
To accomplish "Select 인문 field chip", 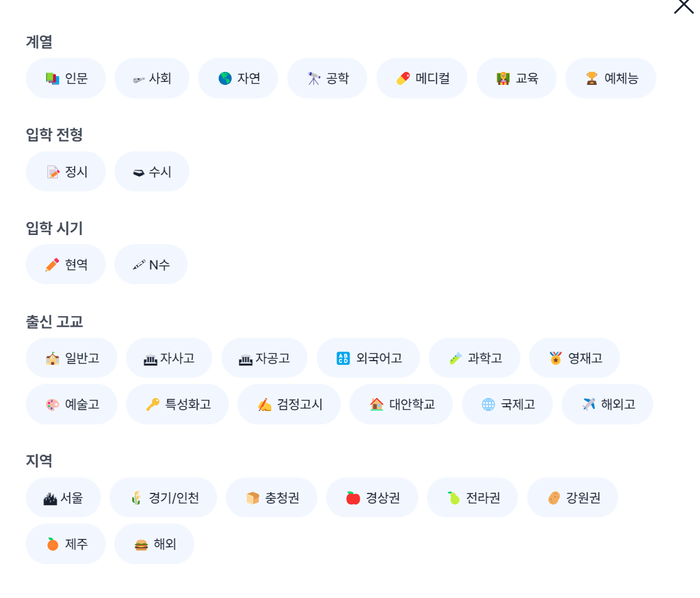I will (x=66, y=78).
